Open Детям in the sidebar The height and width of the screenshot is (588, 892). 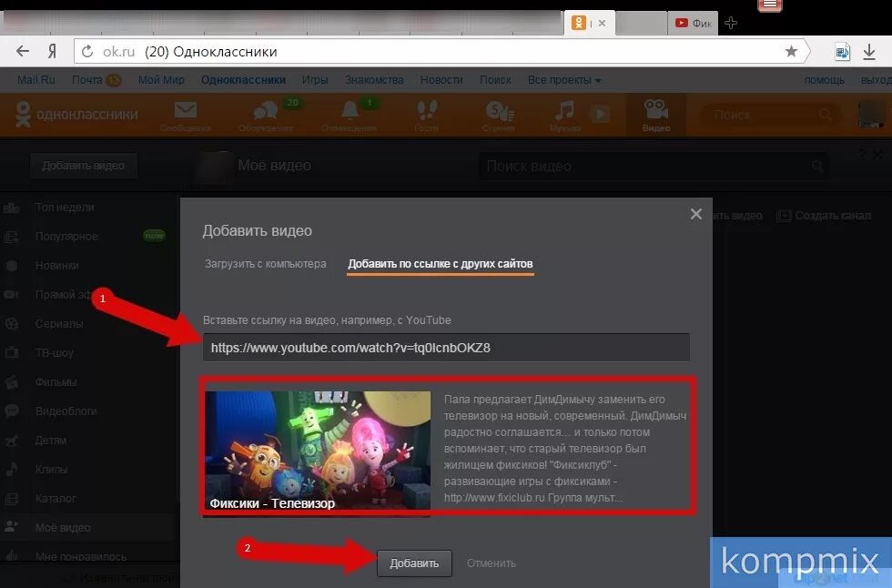51,441
